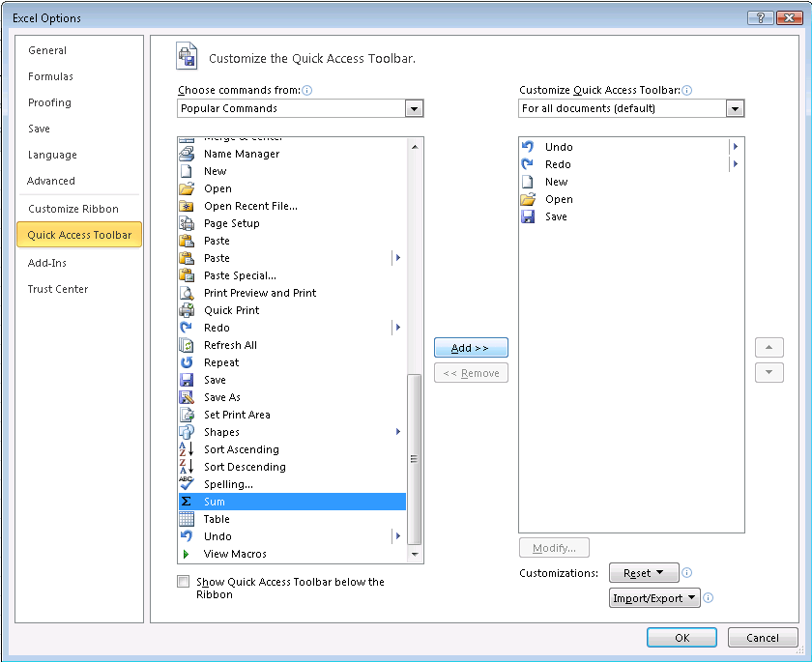Select the Save floppy icon in the commands list
The width and height of the screenshot is (812, 662).
(x=187, y=380)
